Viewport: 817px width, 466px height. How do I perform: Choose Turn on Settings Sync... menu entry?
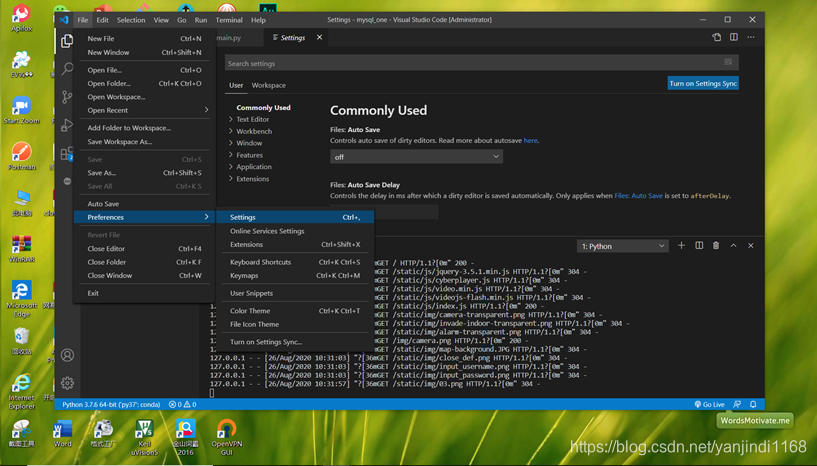pyautogui.click(x=295, y=342)
